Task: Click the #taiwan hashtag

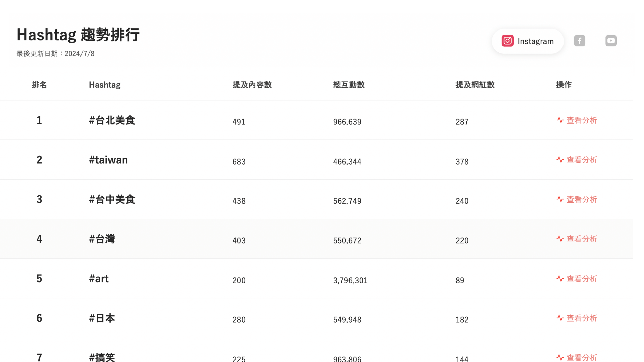Action: 108,160
